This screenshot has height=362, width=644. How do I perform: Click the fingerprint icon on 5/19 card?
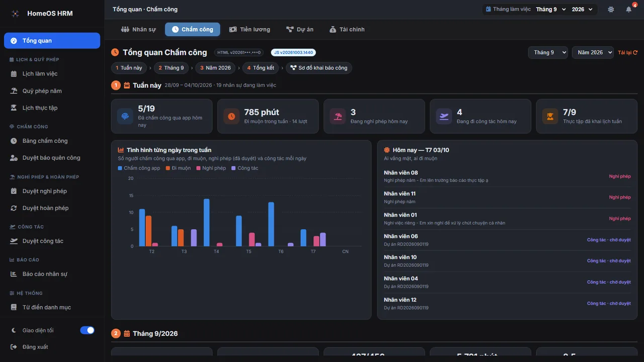125,116
